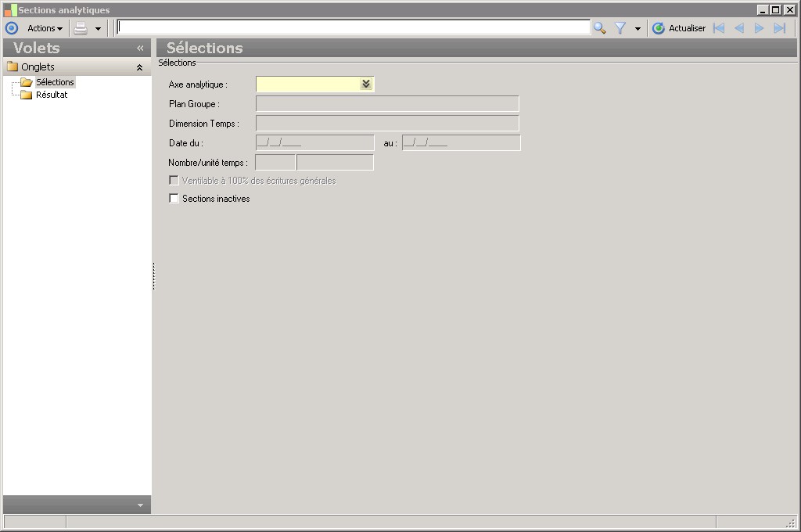Click the Actualiser refresh button

pyautogui.click(x=679, y=28)
